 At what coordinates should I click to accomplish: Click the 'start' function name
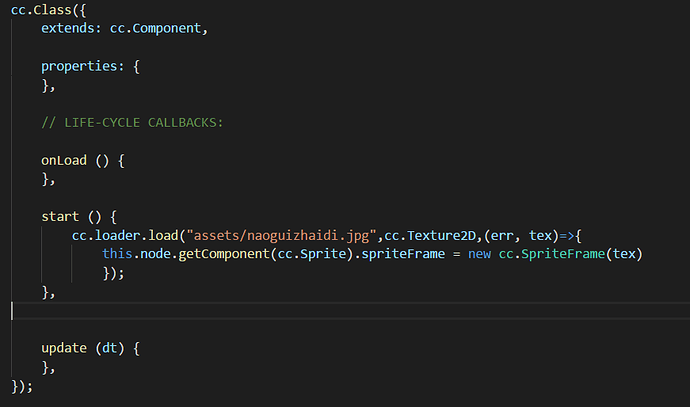[x=60, y=216]
